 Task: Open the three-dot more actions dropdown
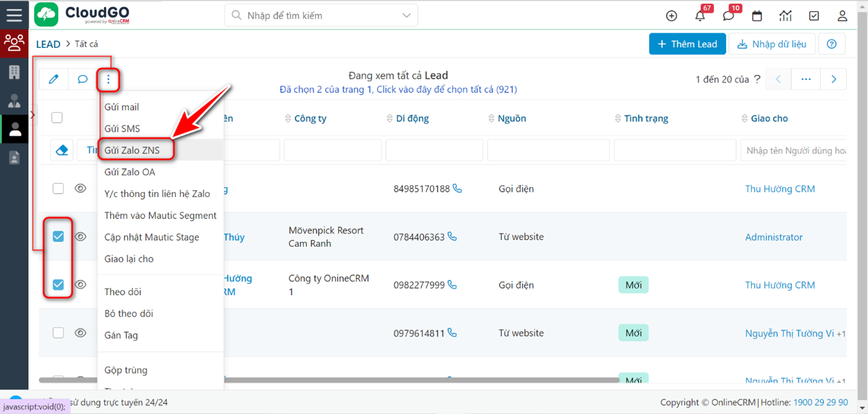pyautogui.click(x=109, y=80)
